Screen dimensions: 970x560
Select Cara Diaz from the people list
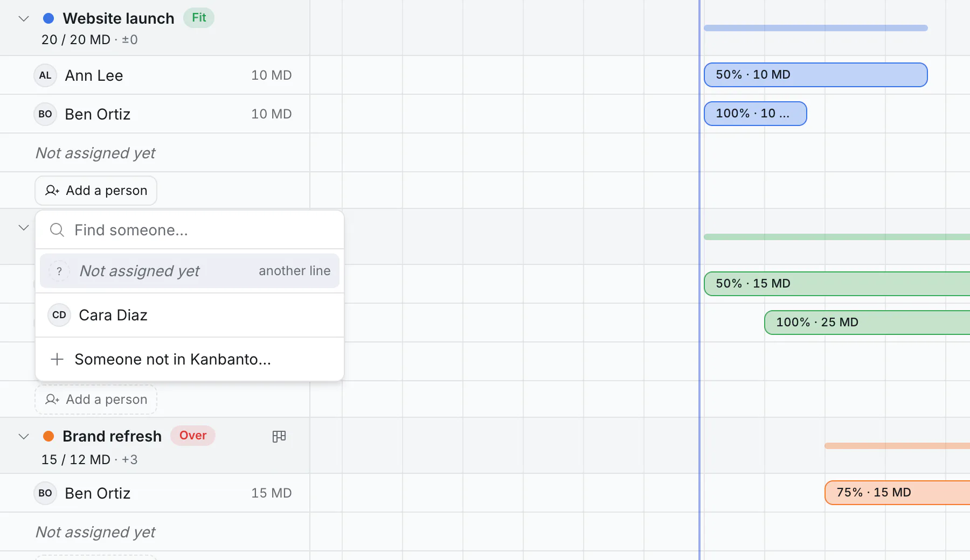[x=190, y=315]
